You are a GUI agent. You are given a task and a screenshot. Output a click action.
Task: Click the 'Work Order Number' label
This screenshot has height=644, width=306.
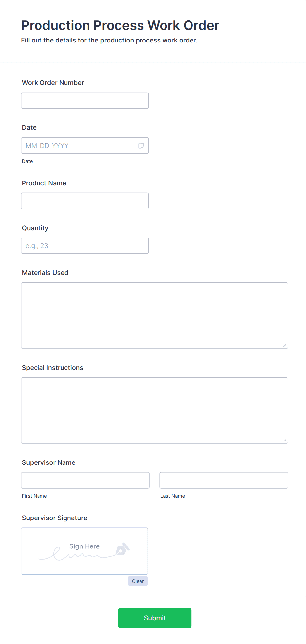click(x=53, y=83)
